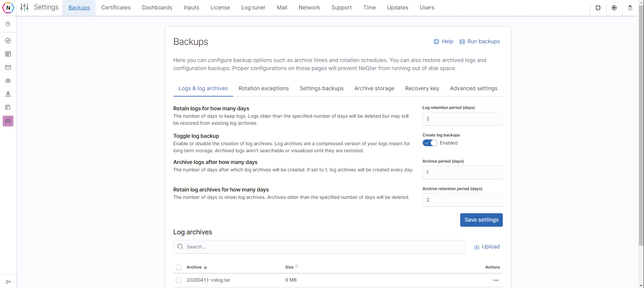Screen dimensions: 644x288
Task: Check the 20200411-vslog.tar row checkbox
Action: [x=179, y=280]
